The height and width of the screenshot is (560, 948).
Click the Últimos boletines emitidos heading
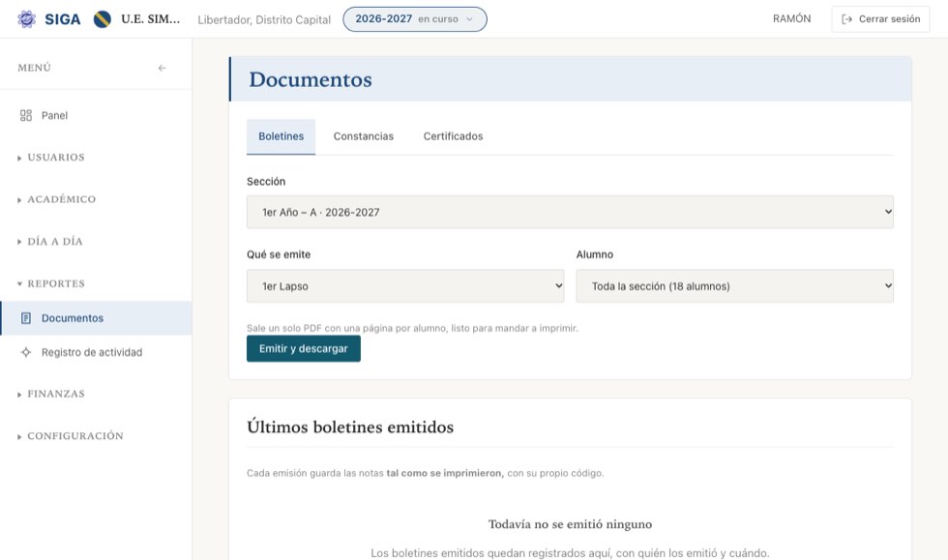coord(350,427)
